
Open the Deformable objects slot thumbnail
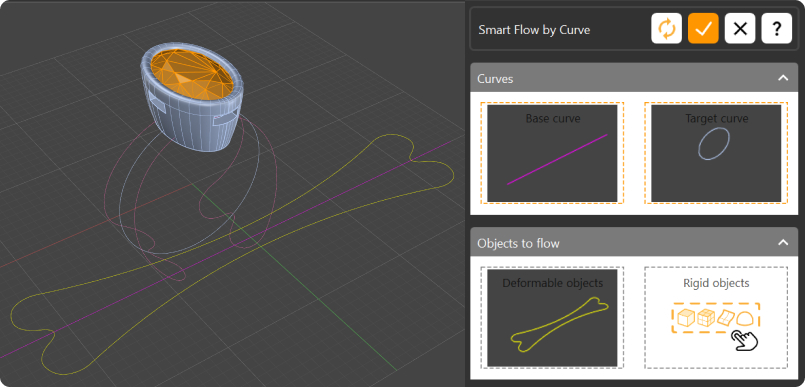[552, 318]
